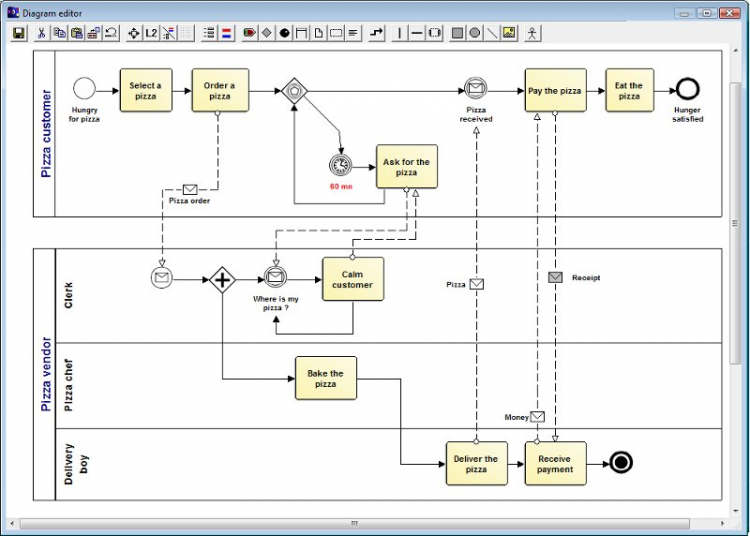
Task: Select the green-red task shape tool
Action: point(249,33)
